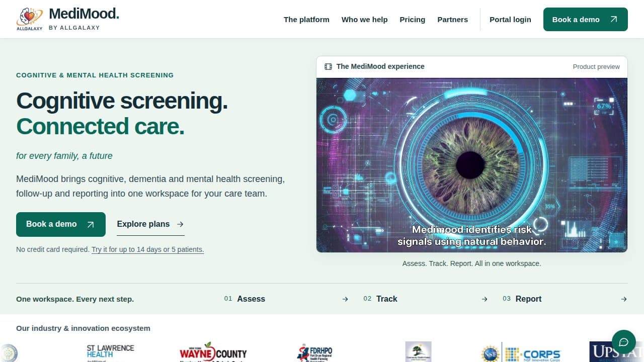Open the Pricing page from navigation
644x362 pixels.
[x=413, y=20]
